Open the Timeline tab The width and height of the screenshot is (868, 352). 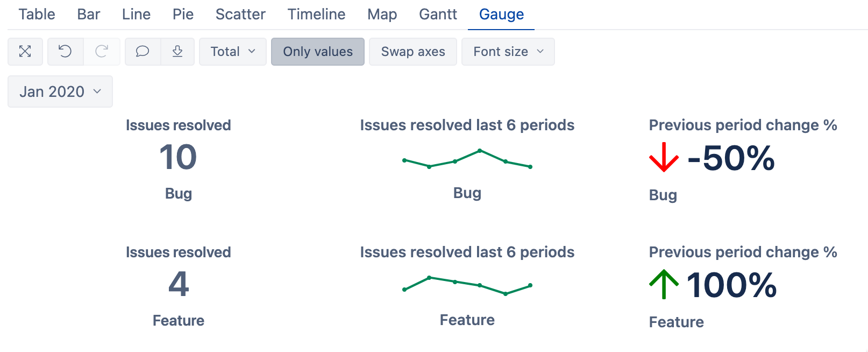[x=316, y=15]
